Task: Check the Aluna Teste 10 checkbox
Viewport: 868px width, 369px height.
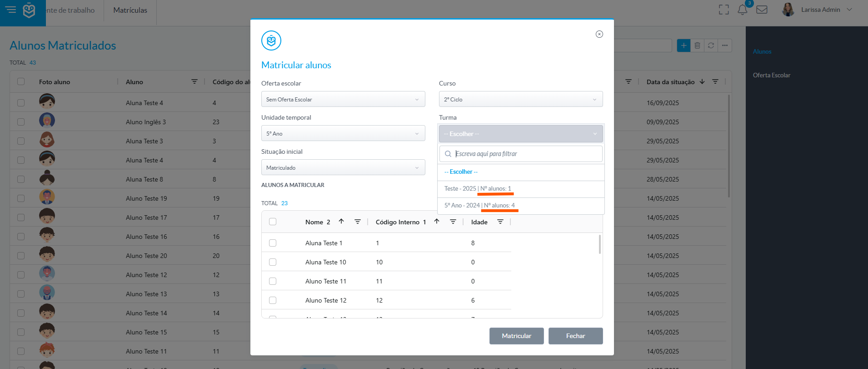Action: pyautogui.click(x=273, y=262)
